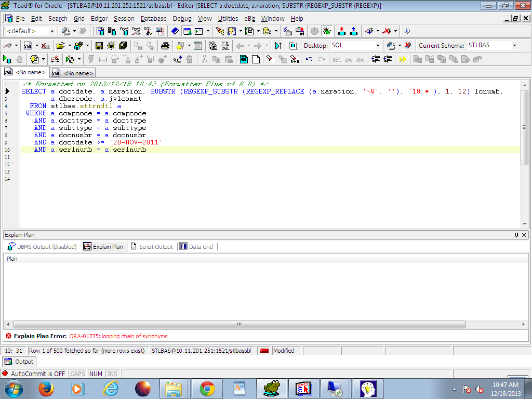This screenshot has width=532, height=399.
Task: Click the Indent block icon
Action: coord(376,59)
